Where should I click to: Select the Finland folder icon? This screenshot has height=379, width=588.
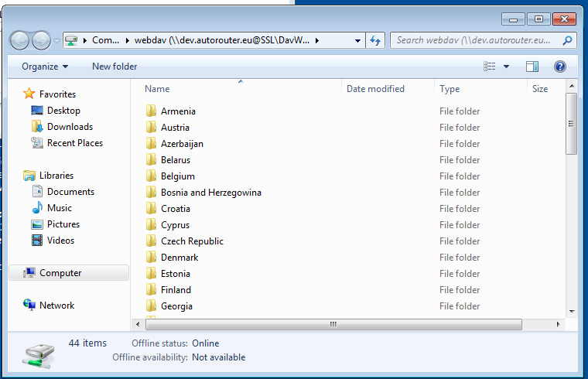pos(151,290)
